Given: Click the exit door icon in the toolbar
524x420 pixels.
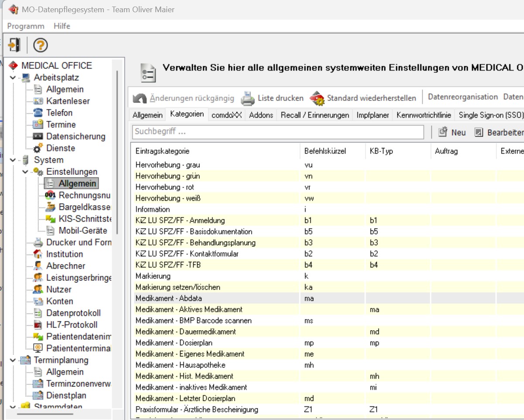Looking at the screenshot, I should [14, 45].
